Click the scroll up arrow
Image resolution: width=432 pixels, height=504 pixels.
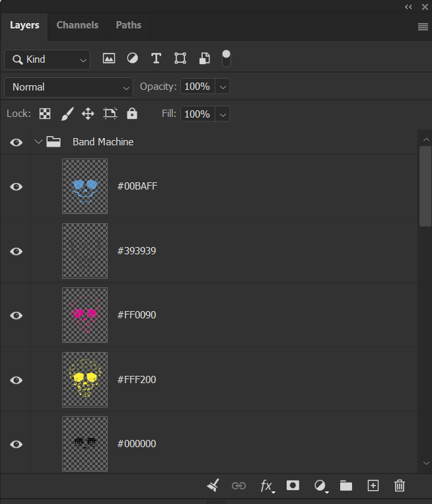coord(426,139)
